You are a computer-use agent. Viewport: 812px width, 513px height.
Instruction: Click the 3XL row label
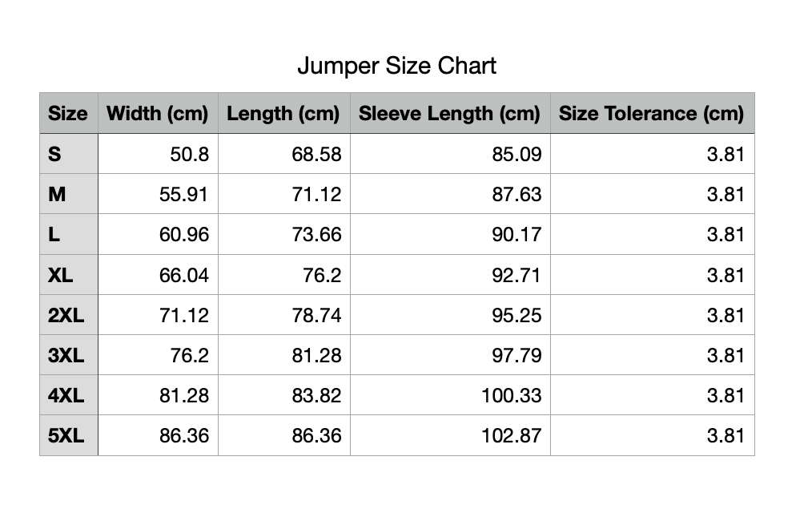click(66, 355)
